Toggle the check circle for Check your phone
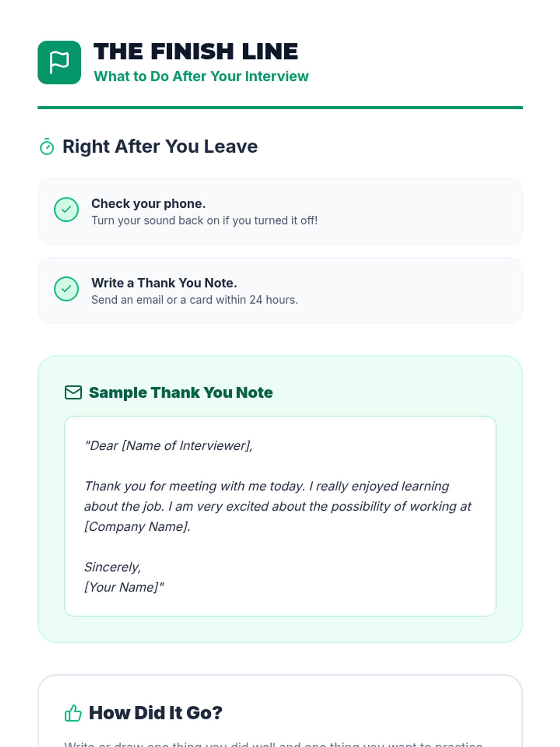The width and height of the screenshot is (560, 747). [x=66, y=210]
